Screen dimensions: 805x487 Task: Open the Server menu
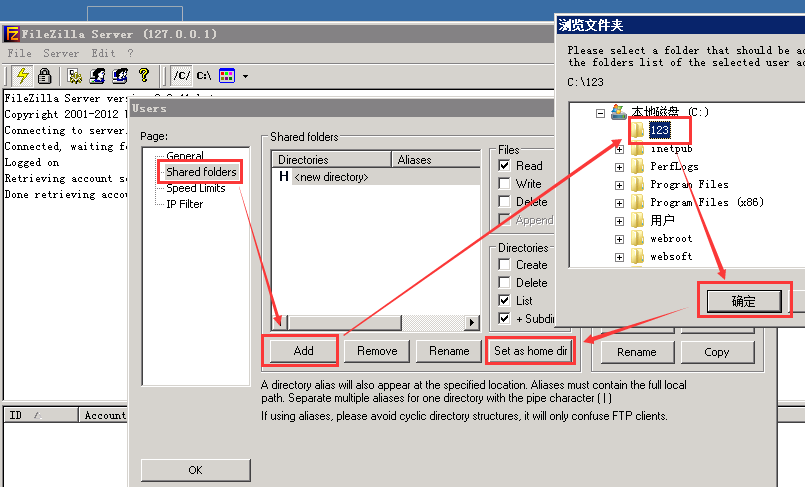tap(60, 53)
